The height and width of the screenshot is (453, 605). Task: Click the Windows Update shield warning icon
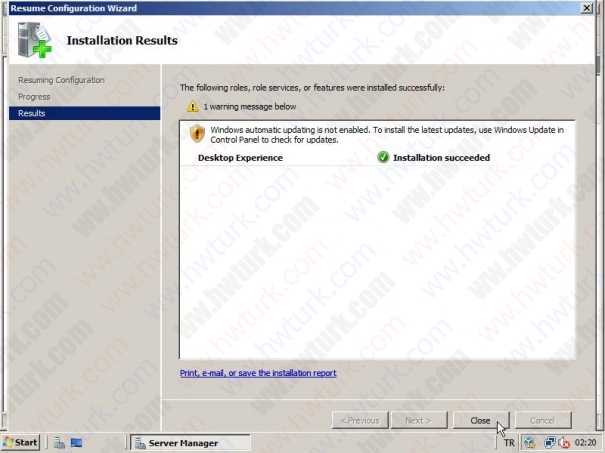[x=197, y=134]
